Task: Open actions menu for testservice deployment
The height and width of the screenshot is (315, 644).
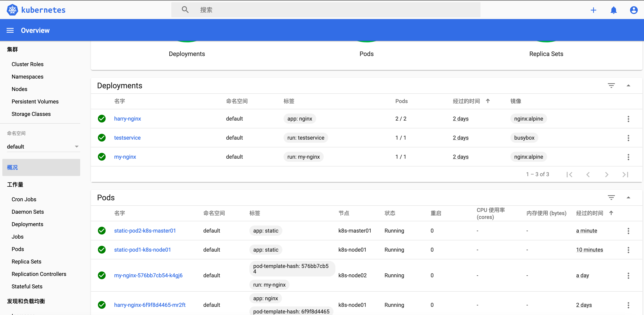Action: (x=628, y=138)
